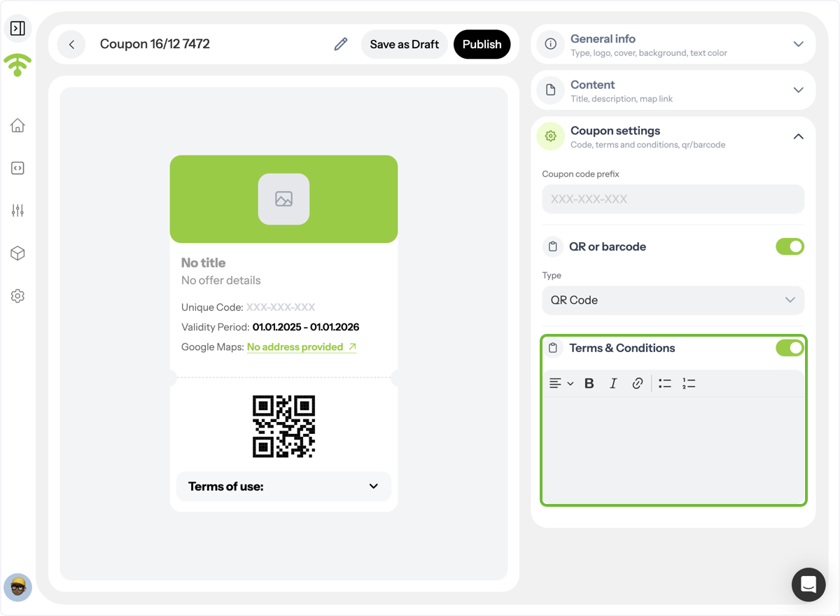Expand the sidebar panel toggle icon
Image resolution: width=840 pixels, height=616 pixels.
pos(18,28)
